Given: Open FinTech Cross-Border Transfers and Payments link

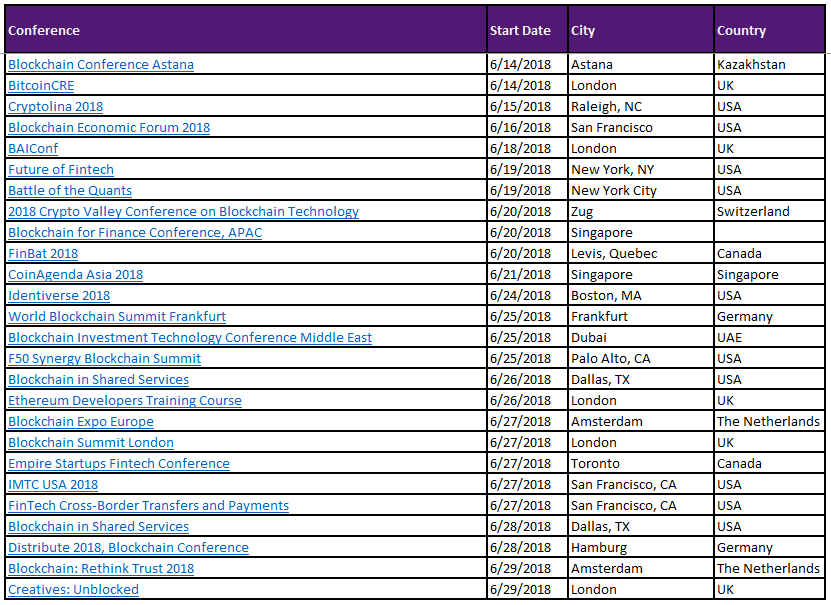Looking at the screenshot, I should (x=148, y=506).
